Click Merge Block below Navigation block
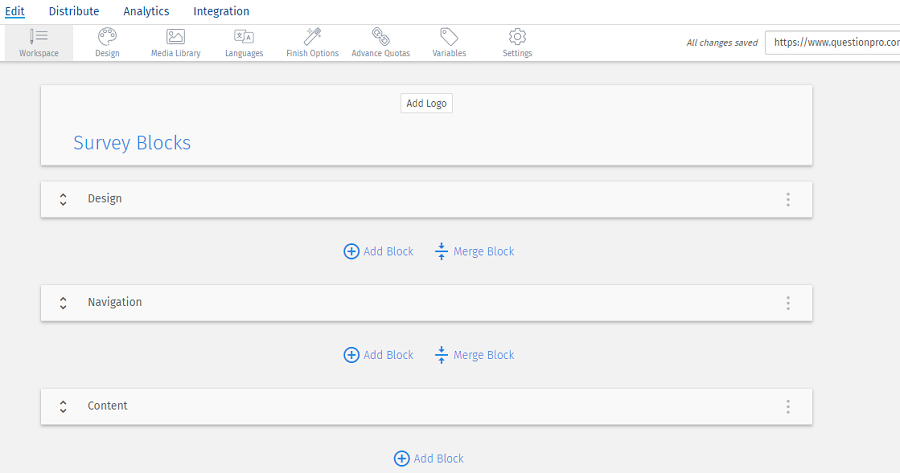Image resolution: width=900 pixels, height=473 pixels. (474, 355)
